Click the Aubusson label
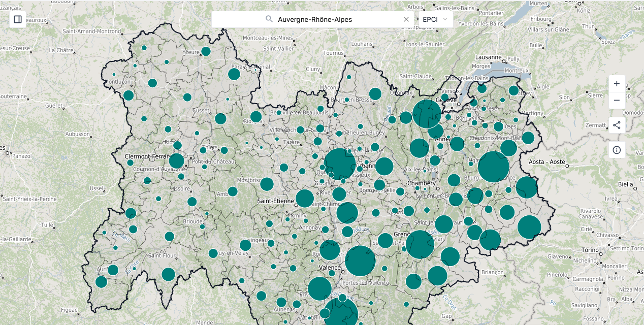This screenshot has width=644, height=325. pos(77,134)
